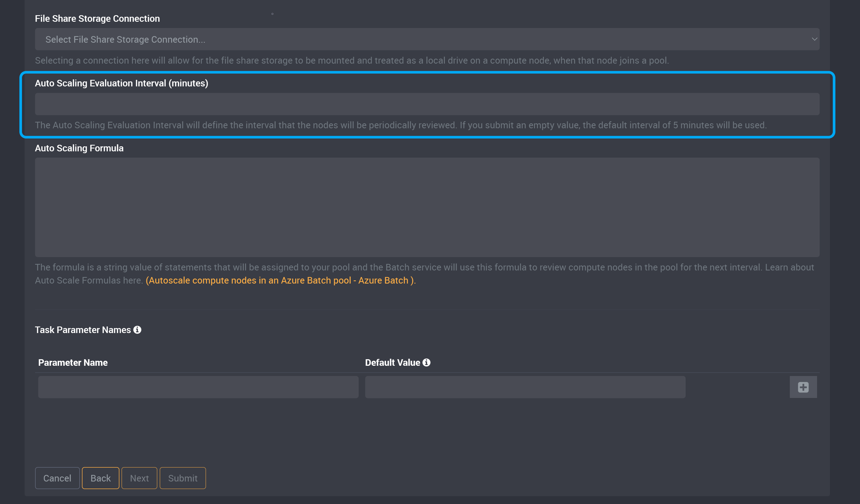
Task: Click the Parameter Name input field
Action: (198, 387)
